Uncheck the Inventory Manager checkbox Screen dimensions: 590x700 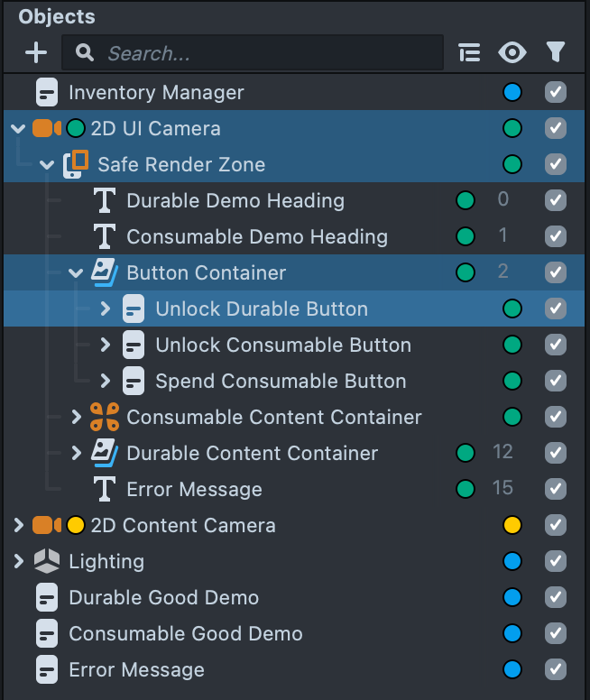pos(556,92)
